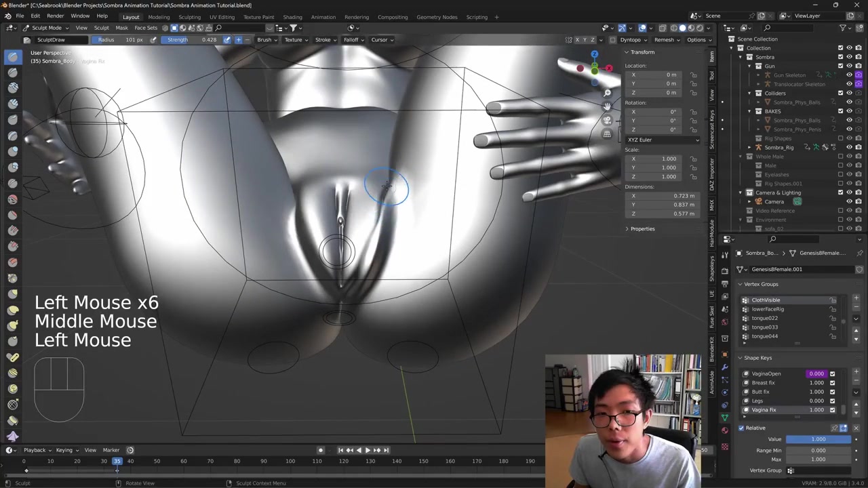Image resolution: width=868 pixels, height=488 pixels.
Task: Enable the auto keying record button
Action: coord(321,450)
